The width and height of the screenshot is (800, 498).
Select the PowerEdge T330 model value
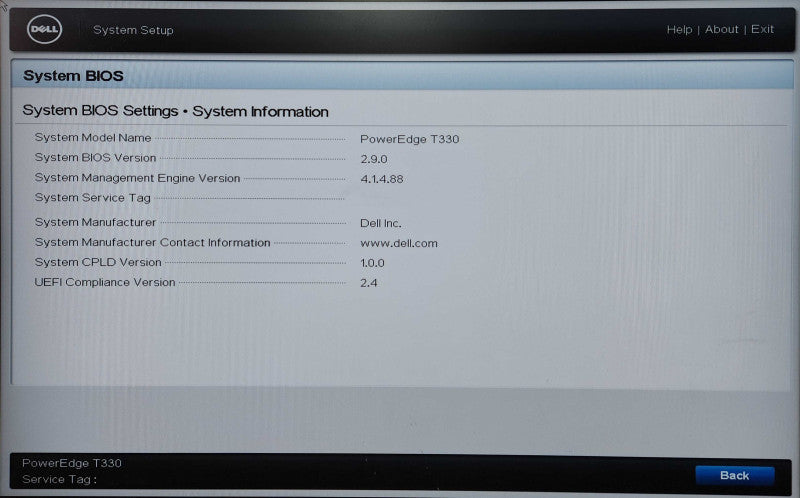410,139
